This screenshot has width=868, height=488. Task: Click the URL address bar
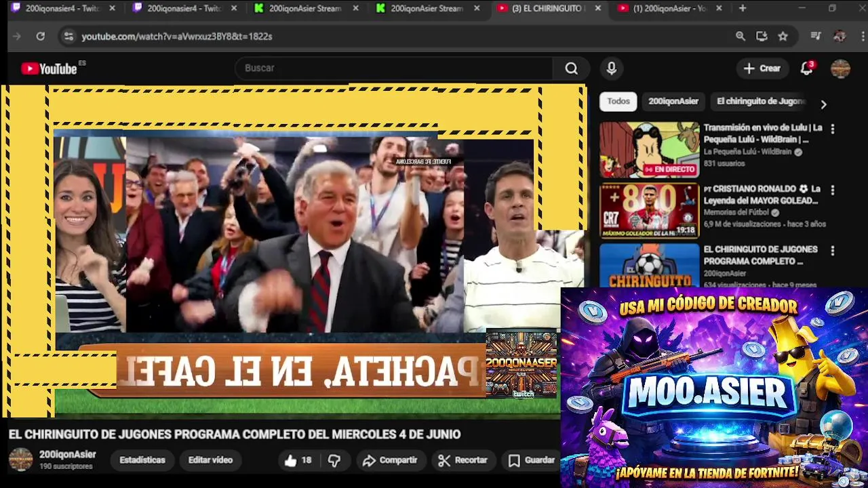(400, 37)
